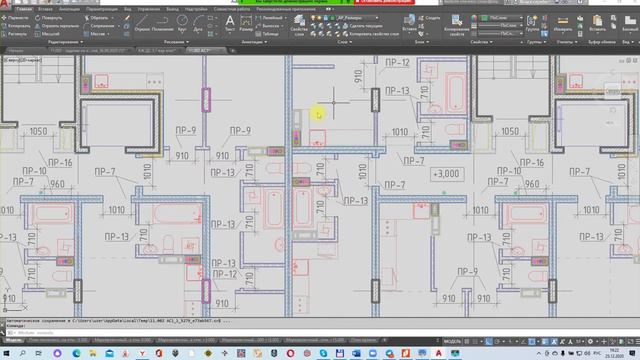
Task: Select the Перенести (Move) tool
Action: pos(16,18)
